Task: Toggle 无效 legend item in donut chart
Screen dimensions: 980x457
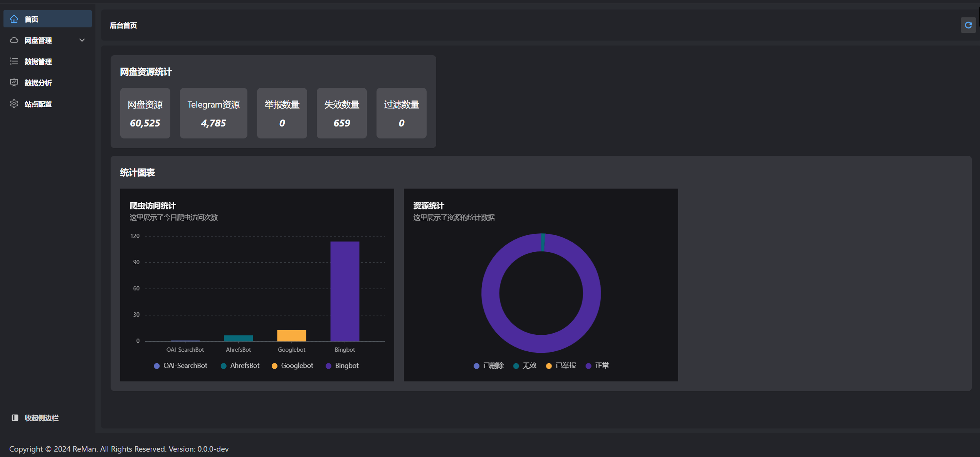Action: pyautogui.click(x=525, y=366)
